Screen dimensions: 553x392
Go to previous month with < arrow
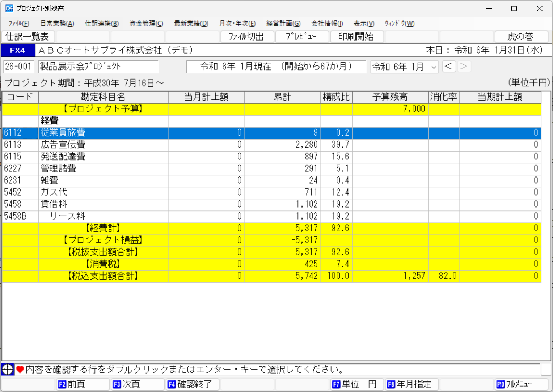click(448, 67)
